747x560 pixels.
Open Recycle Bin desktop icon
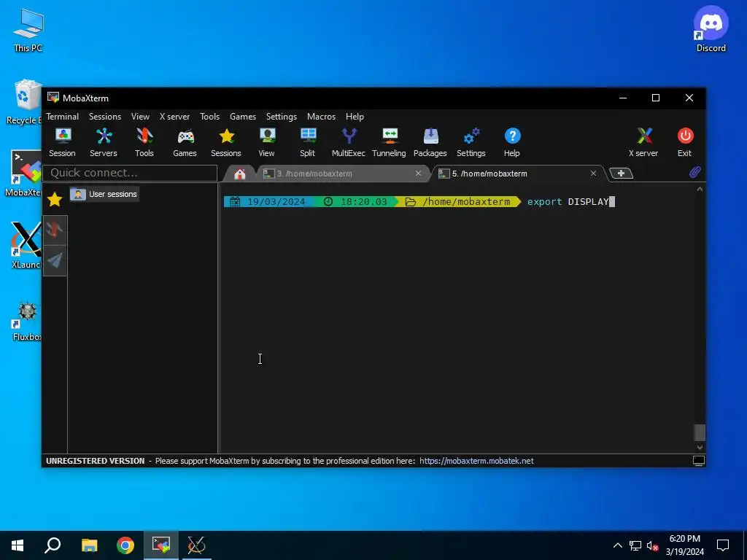point(23,102)
